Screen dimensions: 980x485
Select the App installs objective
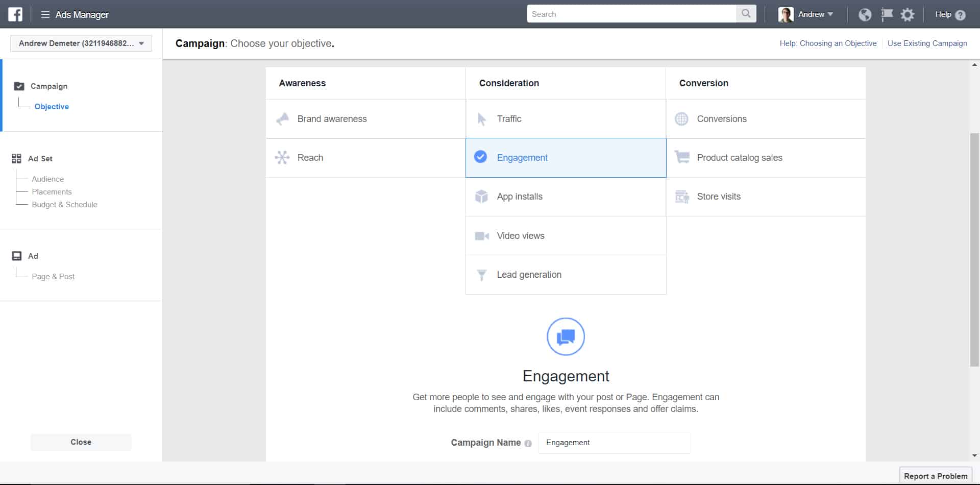[566, 197]
